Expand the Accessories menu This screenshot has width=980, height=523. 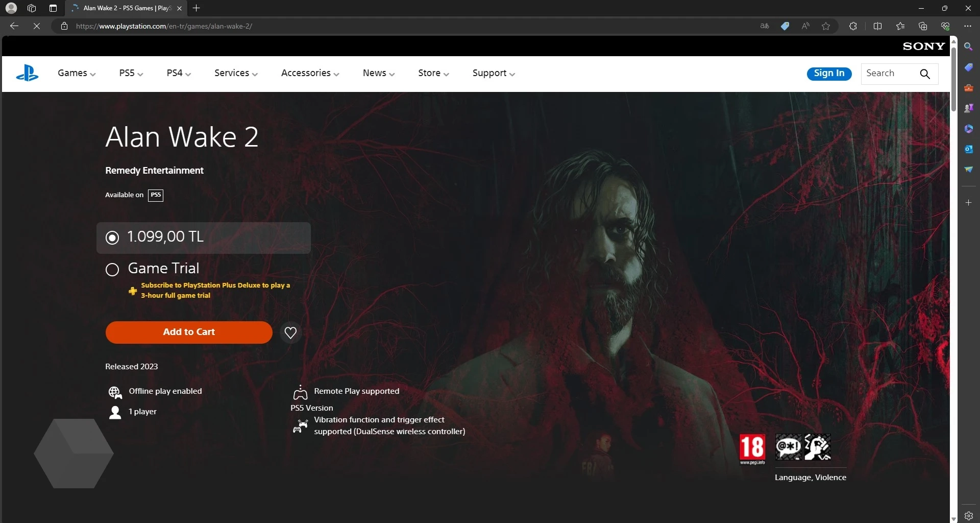click(310, 73)
